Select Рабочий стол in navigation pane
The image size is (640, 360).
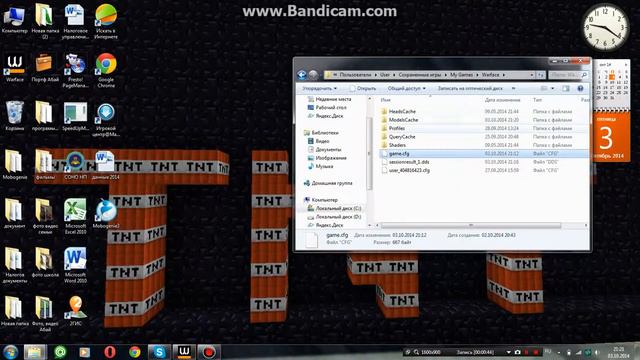tap(331, 108)
